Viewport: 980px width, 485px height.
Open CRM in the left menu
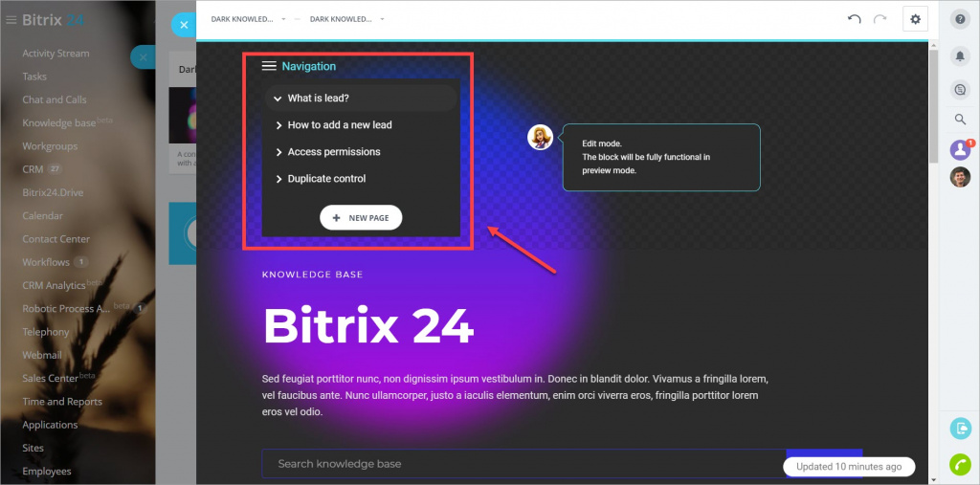33,169
